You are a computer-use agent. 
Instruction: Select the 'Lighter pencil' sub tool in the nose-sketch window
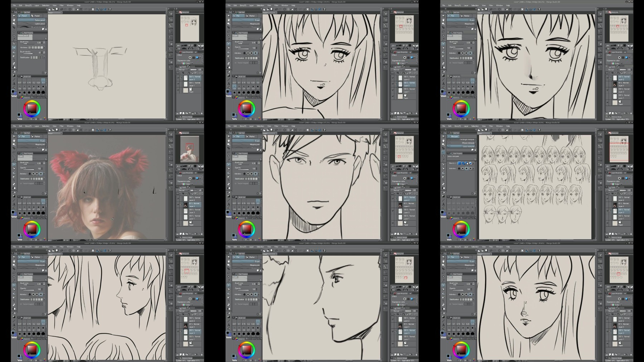coord(31,24)
